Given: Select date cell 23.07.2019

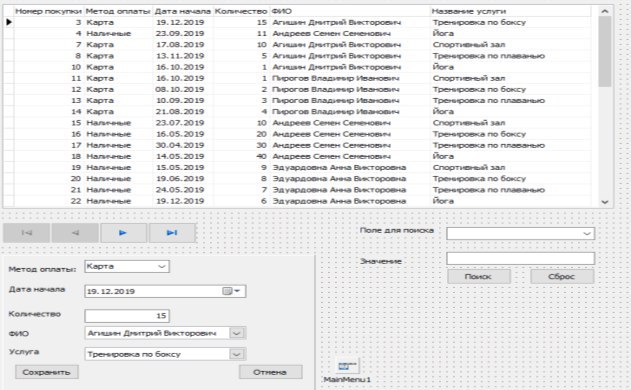Looking at the screenshot, I should (180, 123).
